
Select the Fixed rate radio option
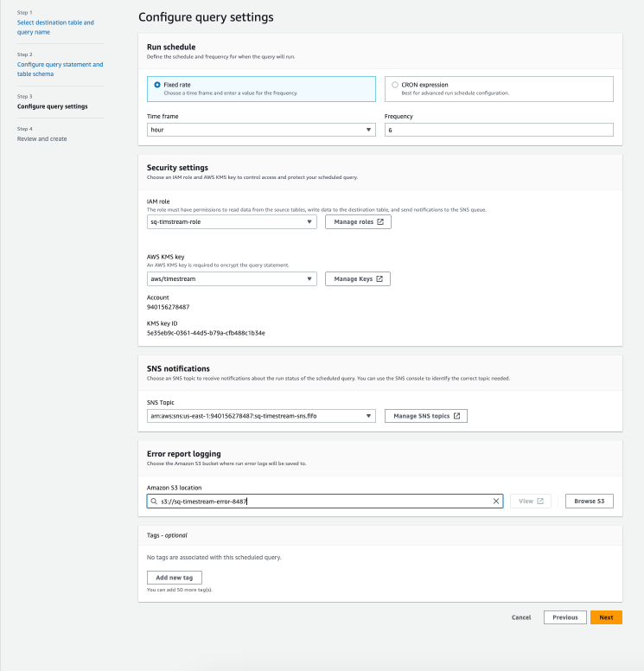point(156,85)
